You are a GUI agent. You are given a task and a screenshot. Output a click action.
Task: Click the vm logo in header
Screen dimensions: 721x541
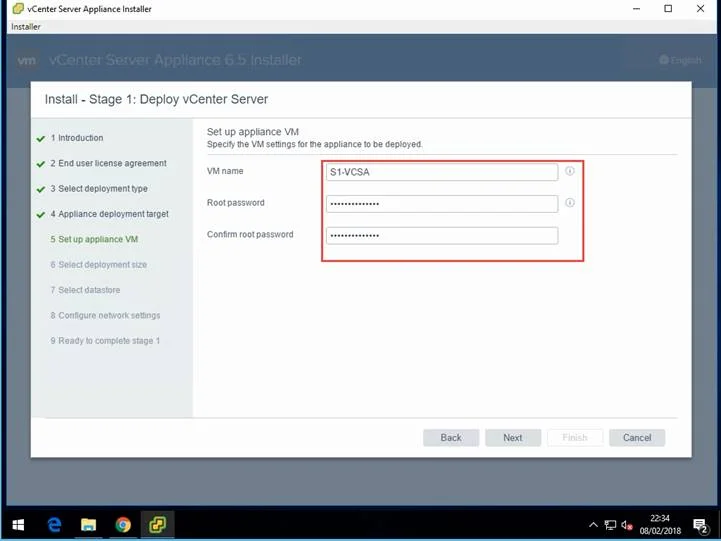pyautogui.click(x=27, y=60)
